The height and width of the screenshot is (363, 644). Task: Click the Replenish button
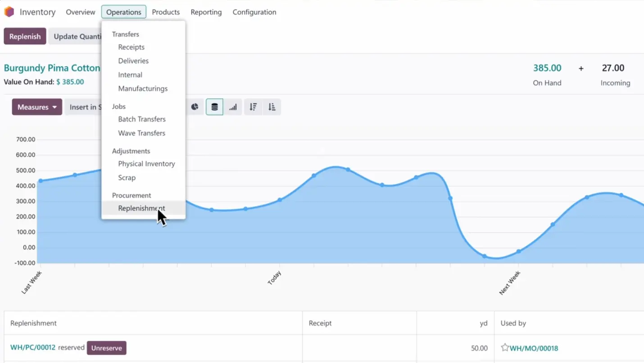(25, 37)
